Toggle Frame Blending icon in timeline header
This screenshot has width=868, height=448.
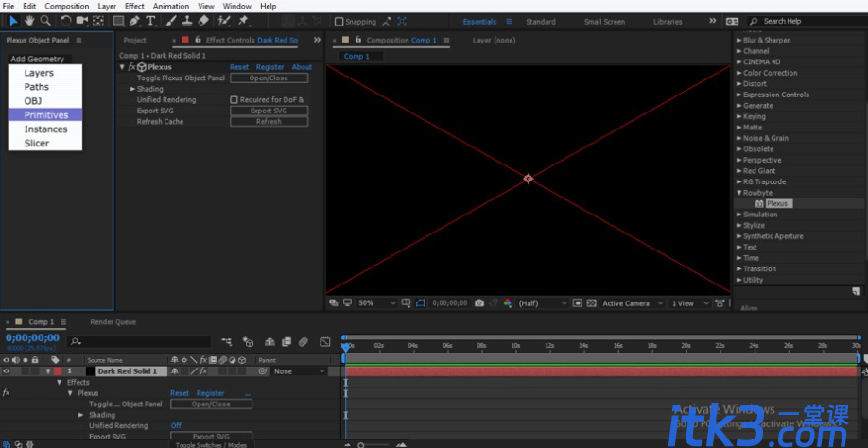coord(286,342)
